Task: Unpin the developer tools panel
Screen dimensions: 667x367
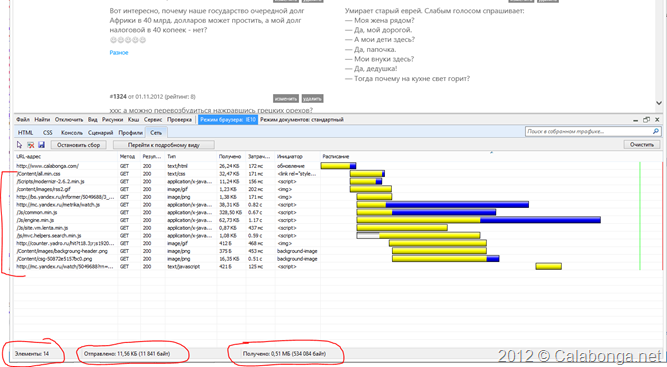Action: [x=647, y=120]
